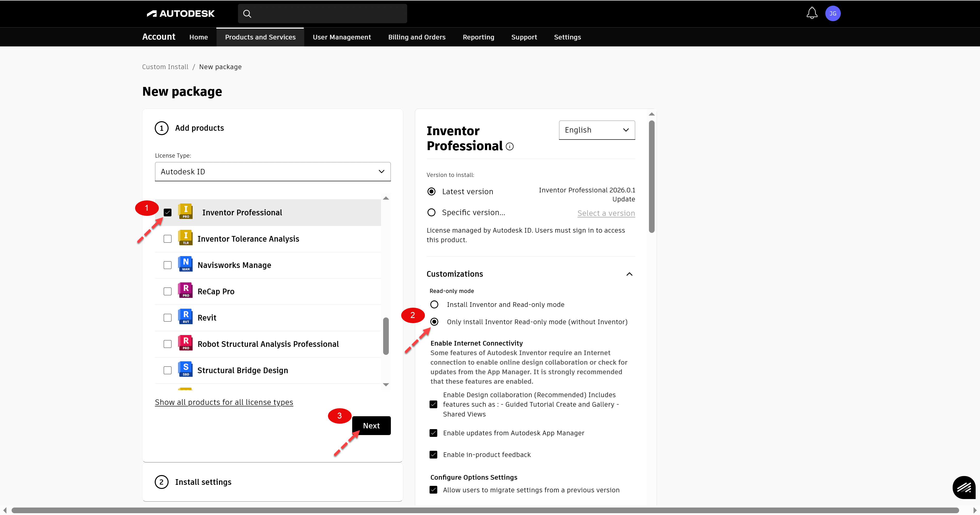Screen dimensions: 980x515
Task: Click Show all products for all license types
Action: 224,402
